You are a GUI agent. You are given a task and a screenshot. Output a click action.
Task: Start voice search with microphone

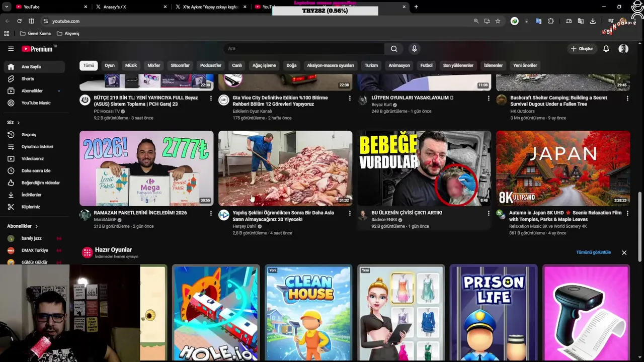coord(414,49)
